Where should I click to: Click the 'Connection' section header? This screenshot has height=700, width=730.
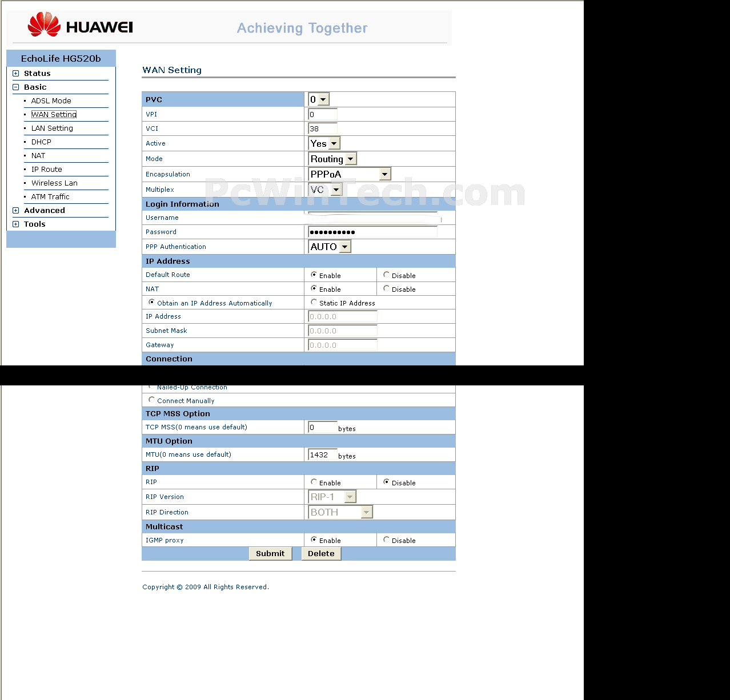click(169, 359)
